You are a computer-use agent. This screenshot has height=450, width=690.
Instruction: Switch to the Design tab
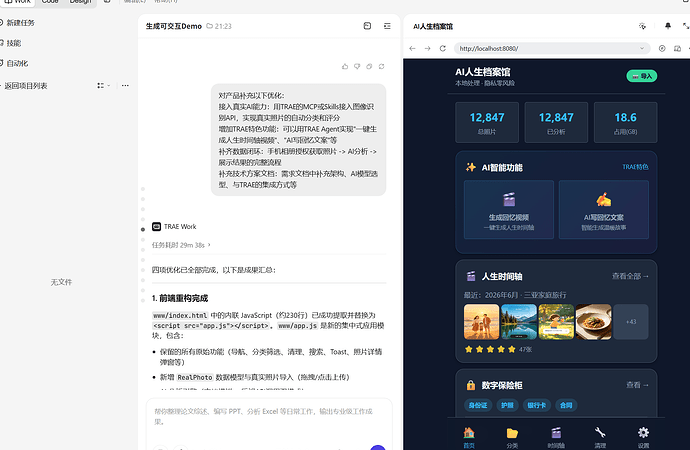pyautogui.click(x=80, y=2)
